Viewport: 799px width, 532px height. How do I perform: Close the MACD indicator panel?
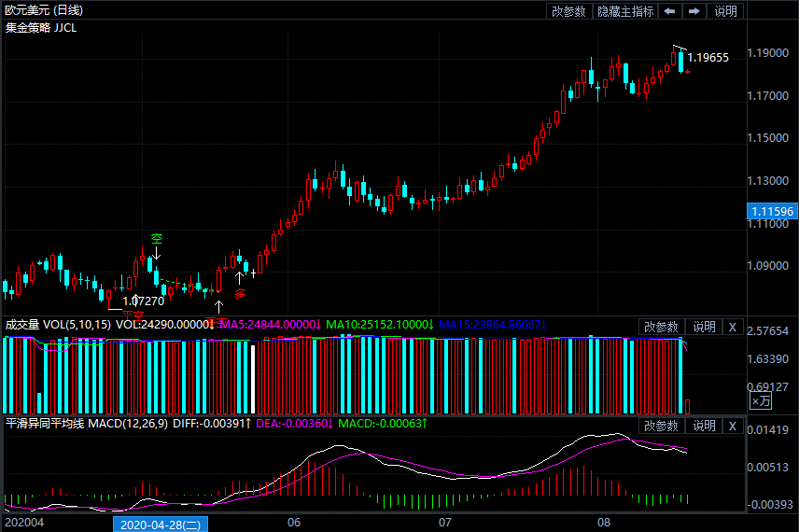[x=733, y=426]
